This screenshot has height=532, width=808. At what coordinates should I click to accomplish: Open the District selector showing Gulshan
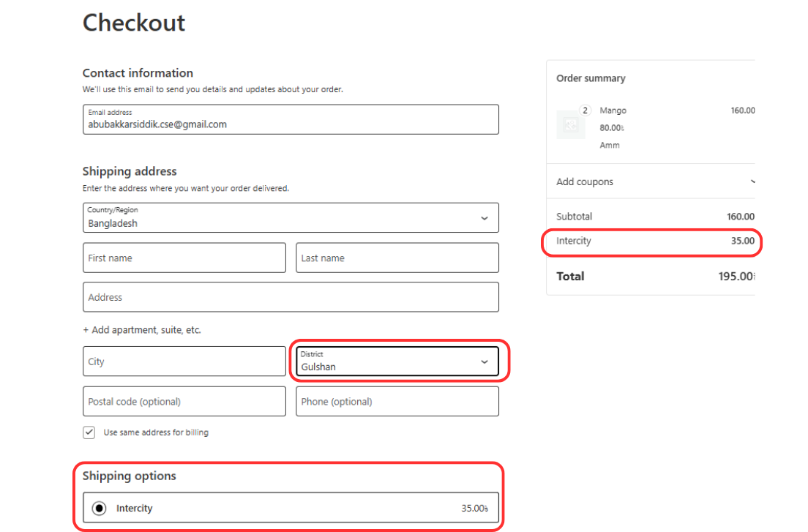(x=397, y=361)
